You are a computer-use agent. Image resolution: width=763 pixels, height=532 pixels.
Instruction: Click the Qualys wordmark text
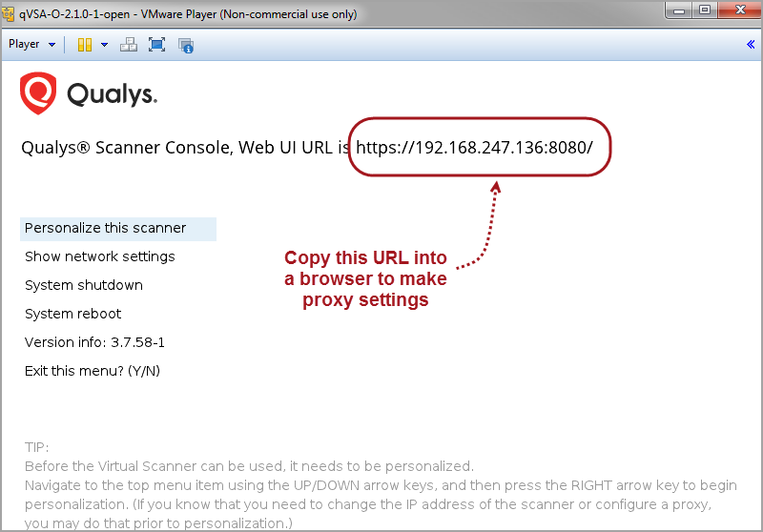tap(113, 94)
